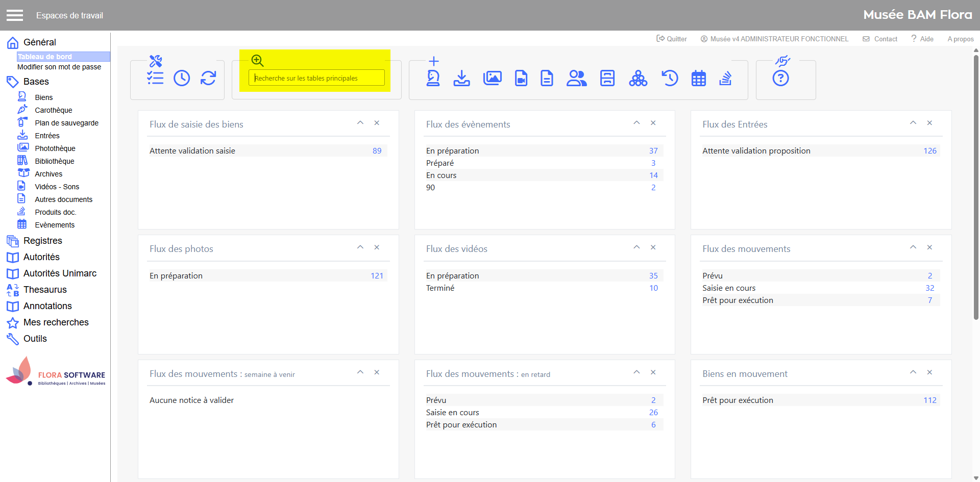
Task: Close the Flux des Entrées panel
Action: tap(929, 123)
